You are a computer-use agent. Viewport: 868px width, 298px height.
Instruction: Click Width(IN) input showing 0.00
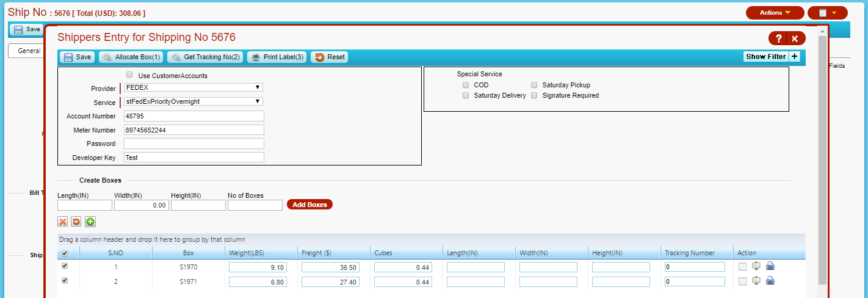tap(142, 205)
